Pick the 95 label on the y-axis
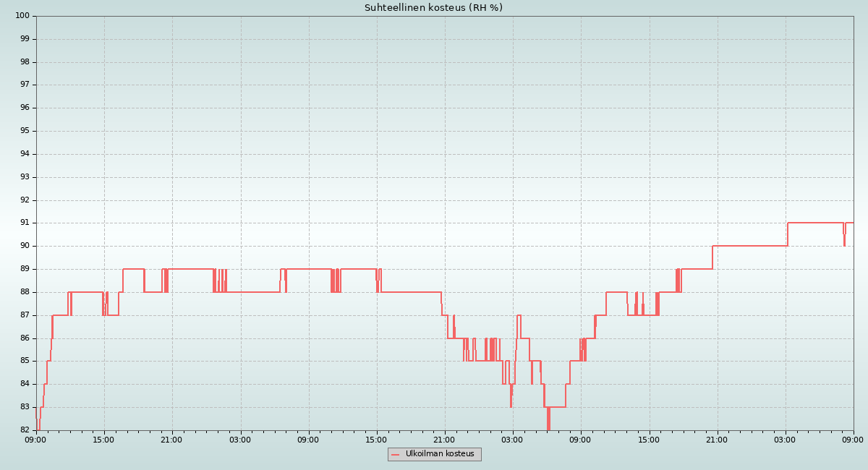Screen dimensions: 868x470 tap(24, 131)
